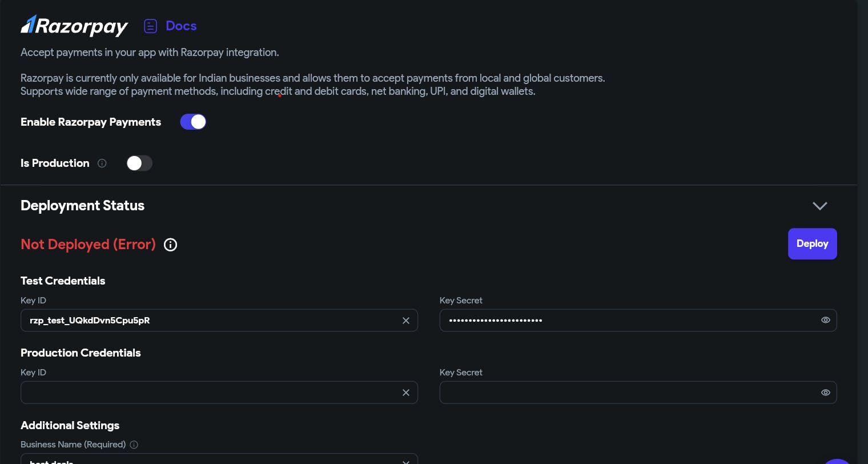Click the document icon beside Docs

pyautogui.click(x=150, y=26)
